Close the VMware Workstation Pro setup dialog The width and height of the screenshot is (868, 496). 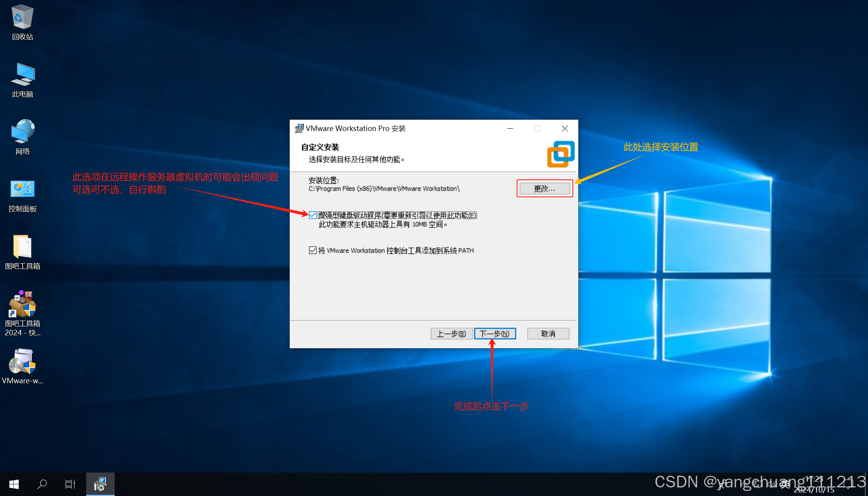click(565, 128)
